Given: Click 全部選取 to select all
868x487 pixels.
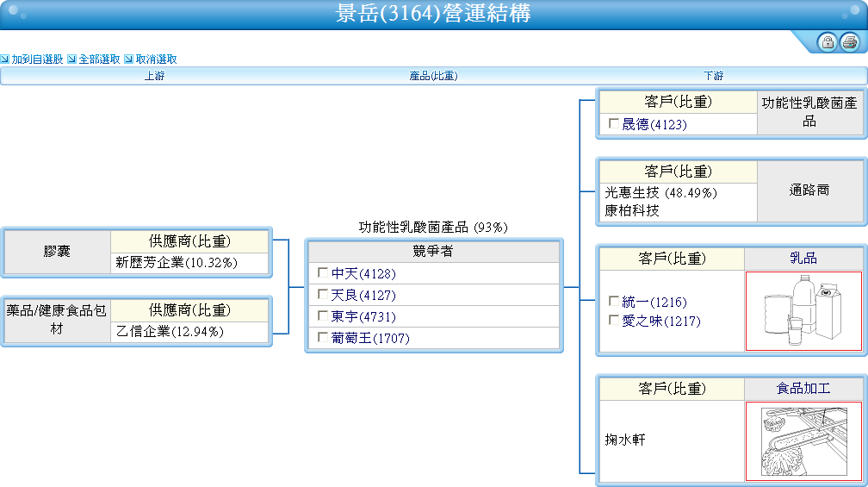Looking at the screenshot, I should click(x=100, y=59).
